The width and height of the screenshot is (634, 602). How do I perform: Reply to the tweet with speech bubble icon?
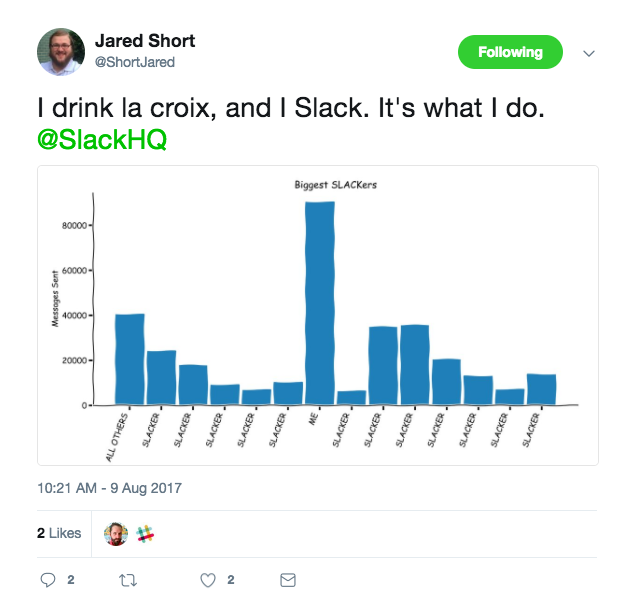[x=47, y=579]
